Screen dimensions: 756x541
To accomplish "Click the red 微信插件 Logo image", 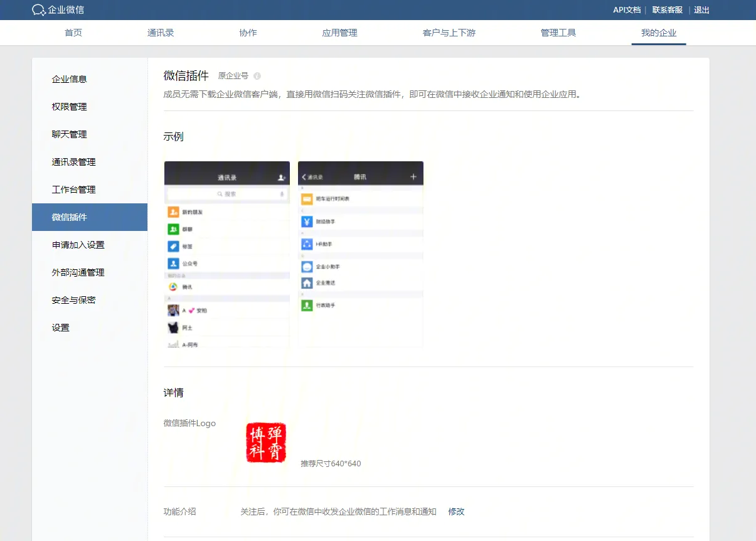I will pyautogui.click(x=266, y=442).
